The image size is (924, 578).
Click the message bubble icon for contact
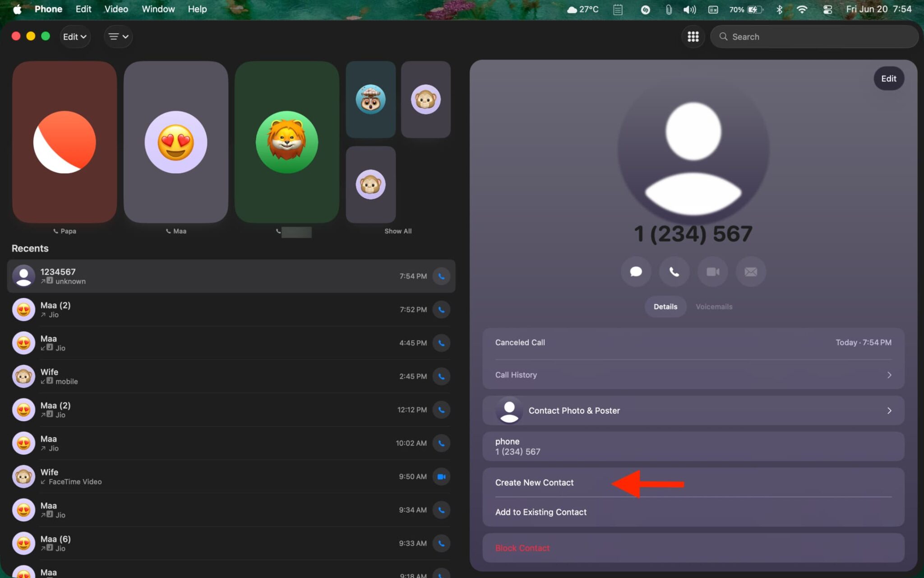click(x=636, y=272)
